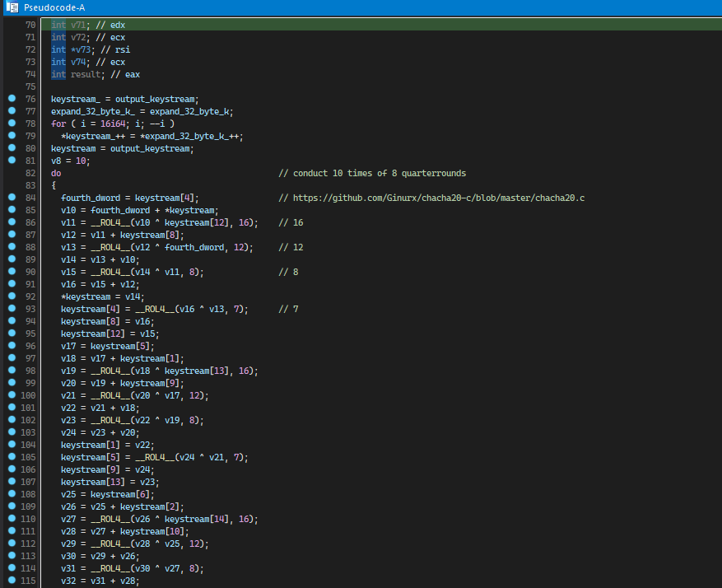The width and height of the screenshot is (722, 588).
Task: Toggle breakpoint dot beside the for loop line 78
Action: point(12,124)
